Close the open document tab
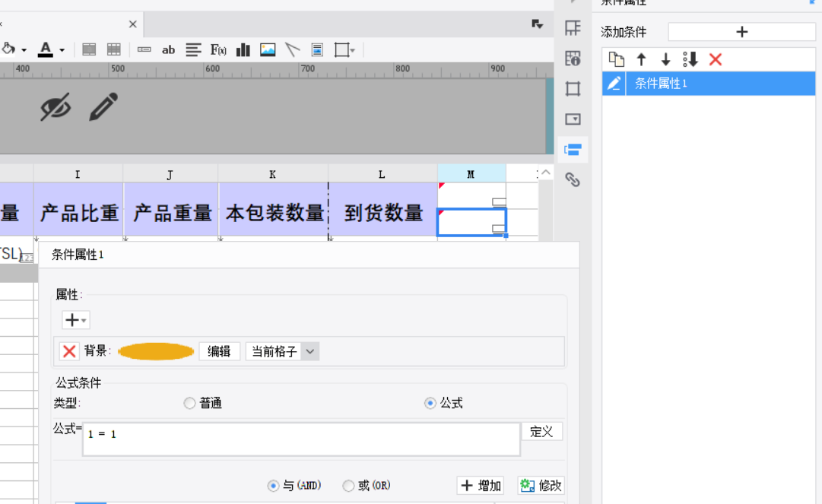This screenshot has height=504, width=822. pyautogui.click(x=132, y=24)
